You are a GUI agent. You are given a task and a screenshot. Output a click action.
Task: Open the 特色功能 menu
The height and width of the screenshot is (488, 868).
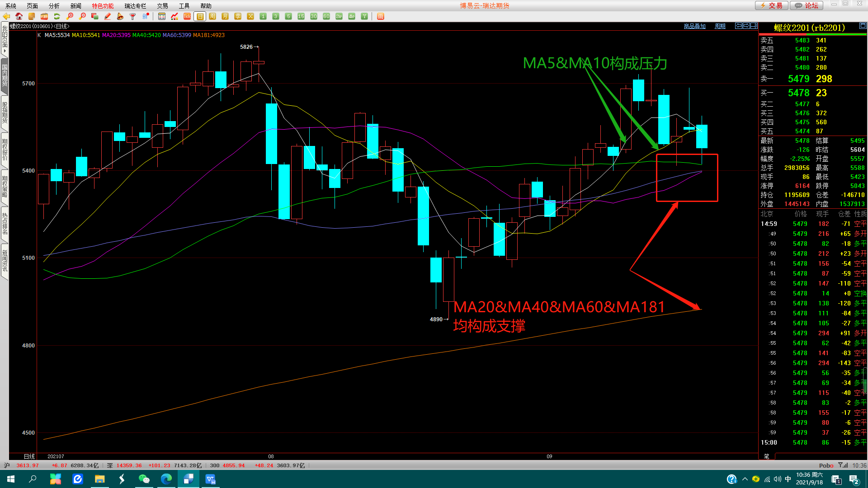[103, 6]
